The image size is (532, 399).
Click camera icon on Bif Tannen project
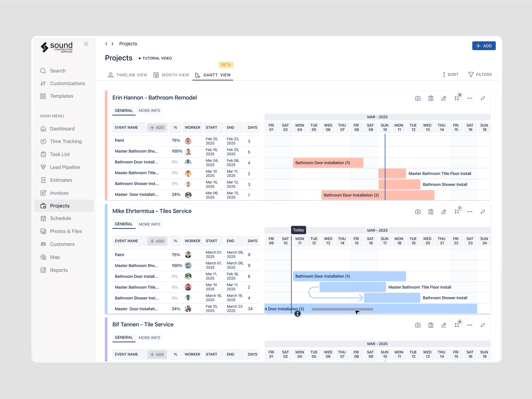(418, 325)
